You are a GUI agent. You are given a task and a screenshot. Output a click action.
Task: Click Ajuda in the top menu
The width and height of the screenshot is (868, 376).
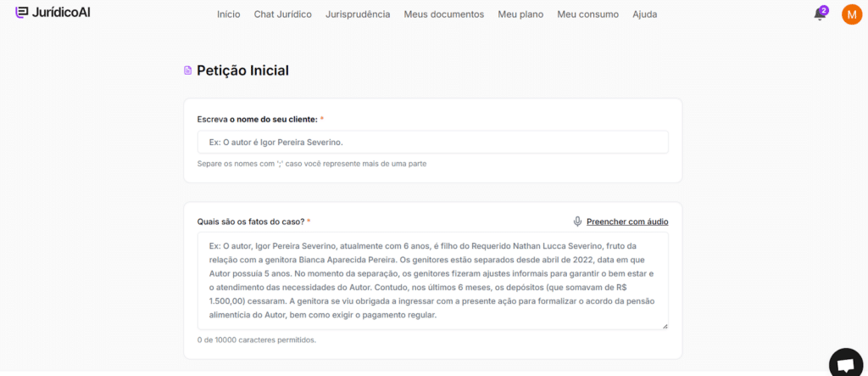644,14
